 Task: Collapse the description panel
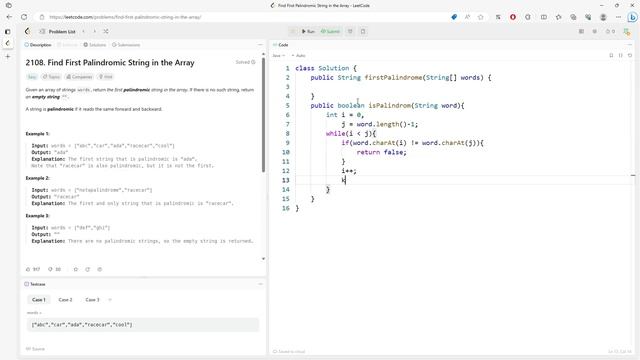[260, 44]
